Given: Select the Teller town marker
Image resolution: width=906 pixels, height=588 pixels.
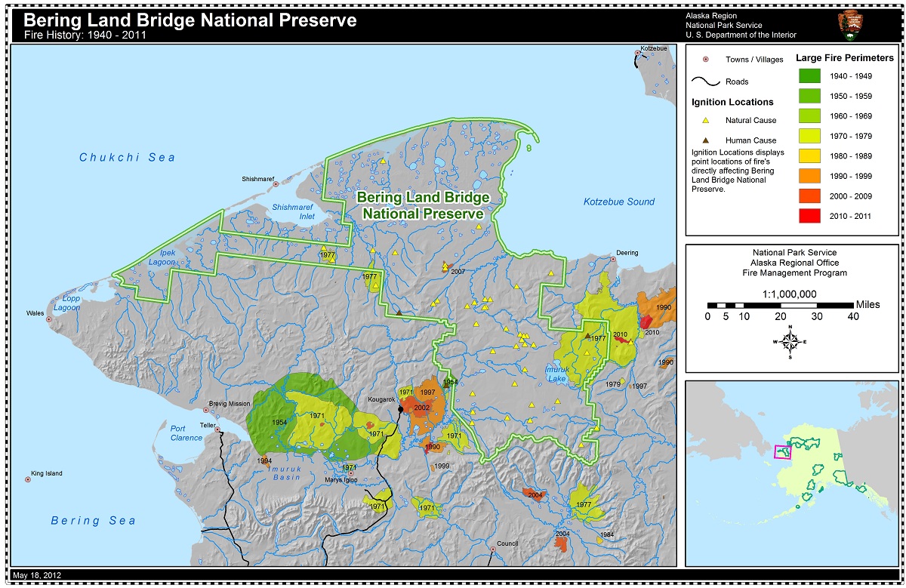Looking at the screenshot, I should click(218, 429).
